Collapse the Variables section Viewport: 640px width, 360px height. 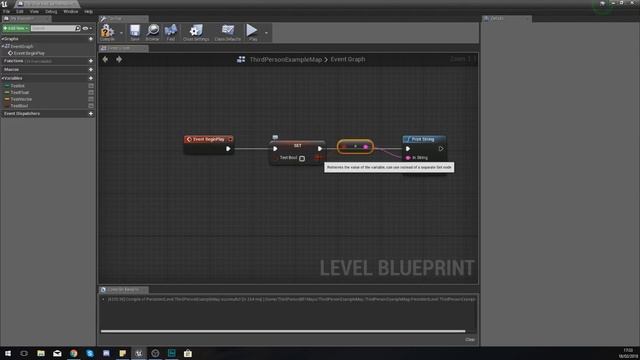[x=2, y=78]
